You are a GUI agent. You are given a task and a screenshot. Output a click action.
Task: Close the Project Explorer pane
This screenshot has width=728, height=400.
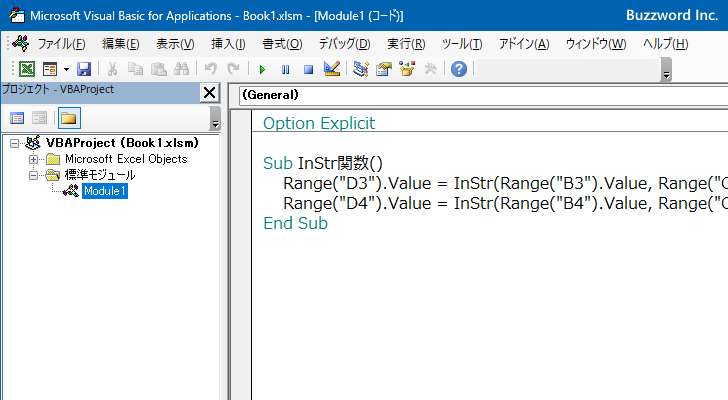209,93
